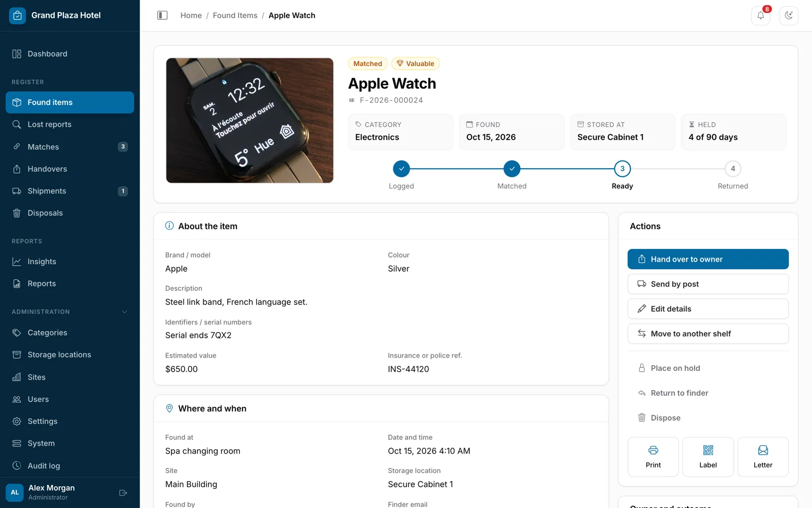Generate a QR Label
This screenshot has height=508, width=812.
point(708,457)
